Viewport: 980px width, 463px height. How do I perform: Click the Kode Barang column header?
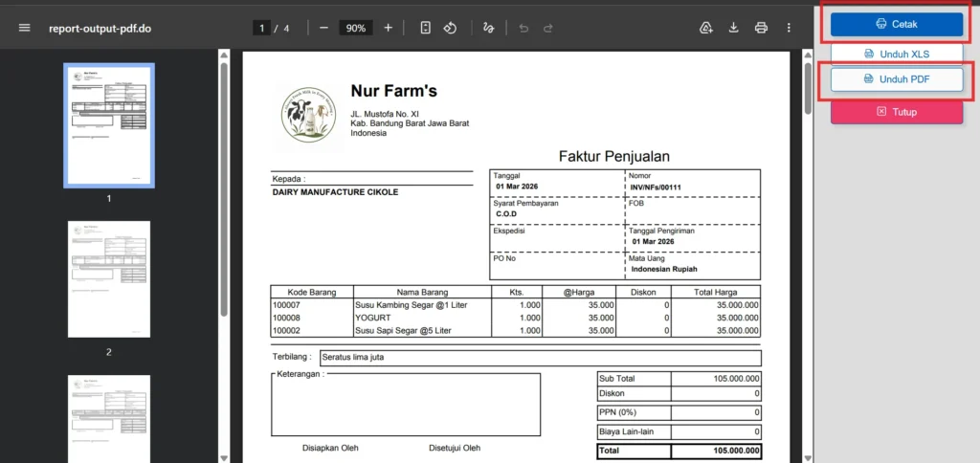point(312,292)
